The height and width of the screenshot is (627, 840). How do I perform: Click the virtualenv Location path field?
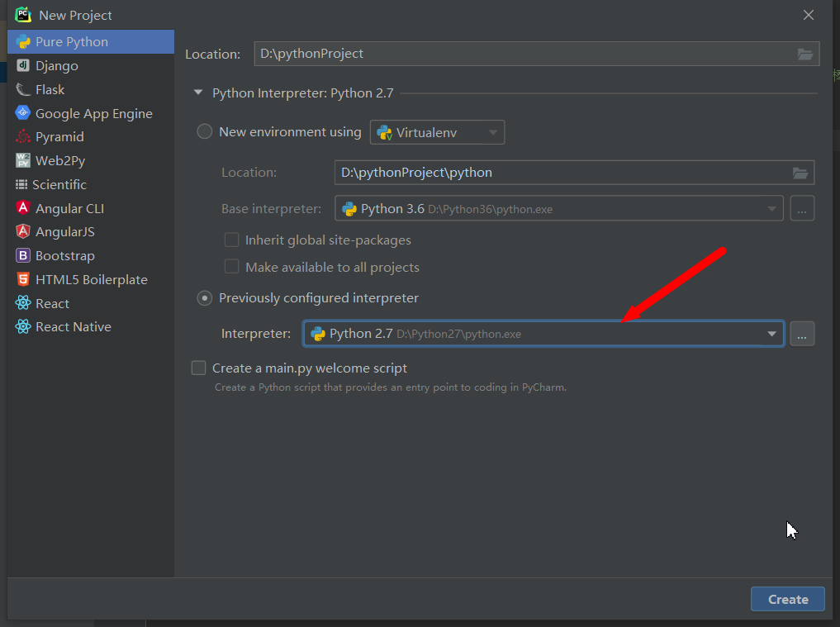pos(574,173)
